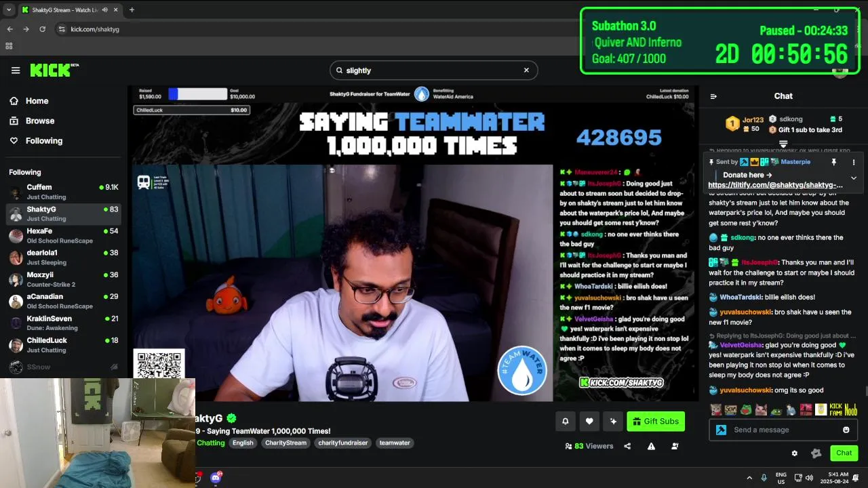Image resolution: width=868 pixels, height=488 pixels.
Task: Expand the gift leaderboard with down handle
Action: pyautogui.click(x=783, y=144)
